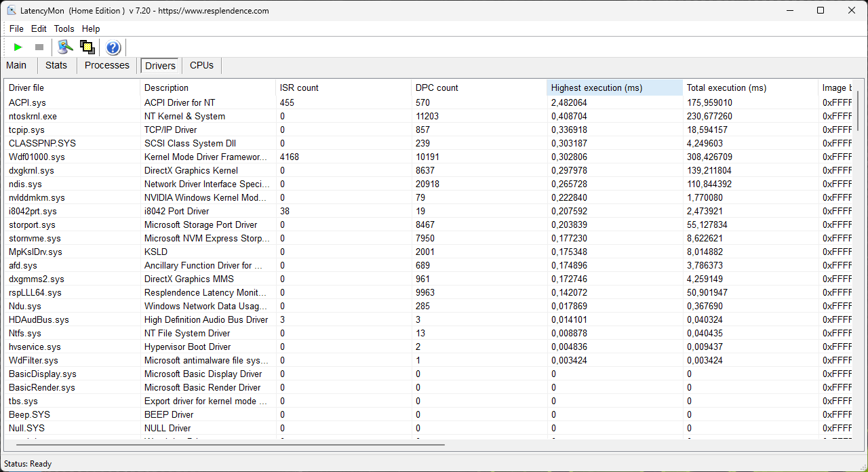This screenshot has height=472, width=868.
Task: Select the BasicRender.sys driver row
Action: click(x=429, y=387)
